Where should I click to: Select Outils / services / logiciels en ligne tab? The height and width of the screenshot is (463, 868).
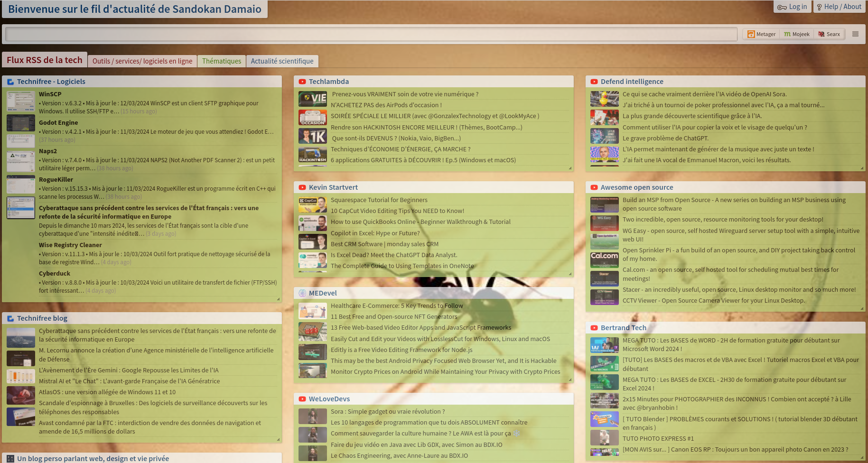point(142,61)
